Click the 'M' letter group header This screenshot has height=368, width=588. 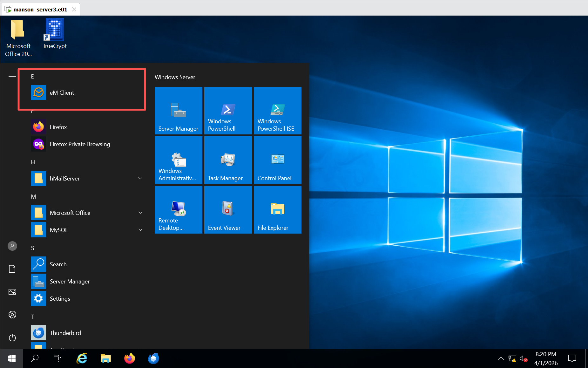point(33,196)
